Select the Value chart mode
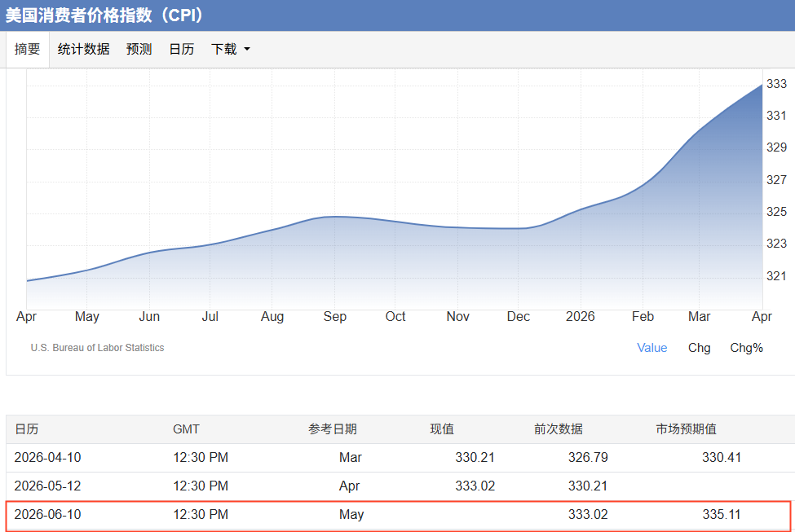The width and height of the screenshot is (795, 532). pos(652,348)
